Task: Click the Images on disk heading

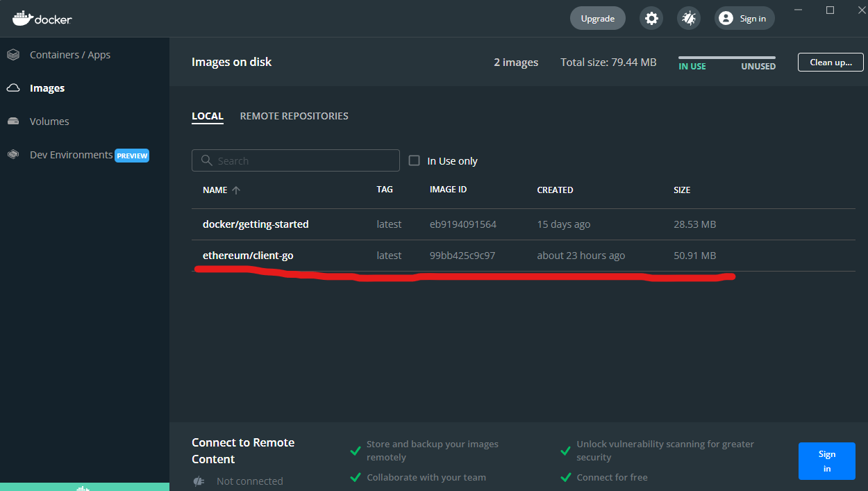Action: 231,62
